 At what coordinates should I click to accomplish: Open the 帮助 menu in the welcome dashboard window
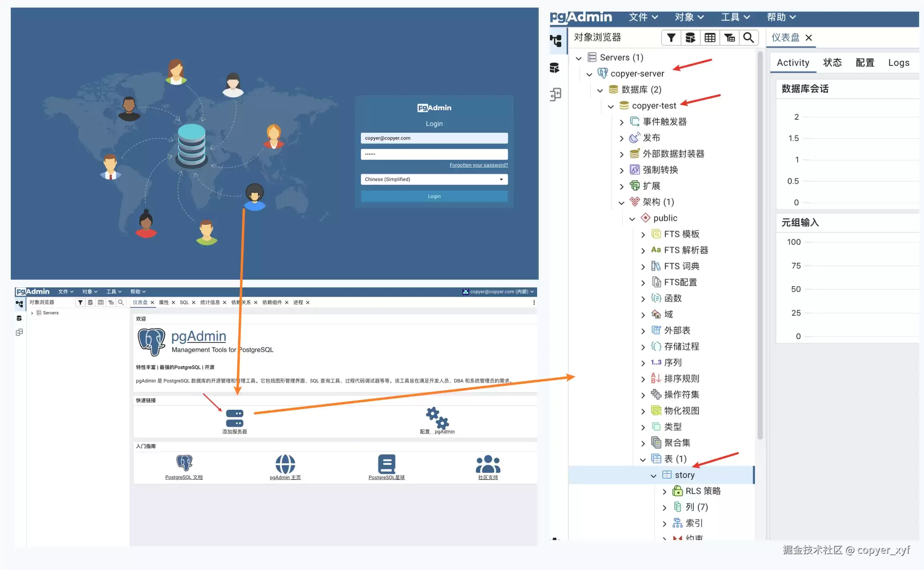138,292
